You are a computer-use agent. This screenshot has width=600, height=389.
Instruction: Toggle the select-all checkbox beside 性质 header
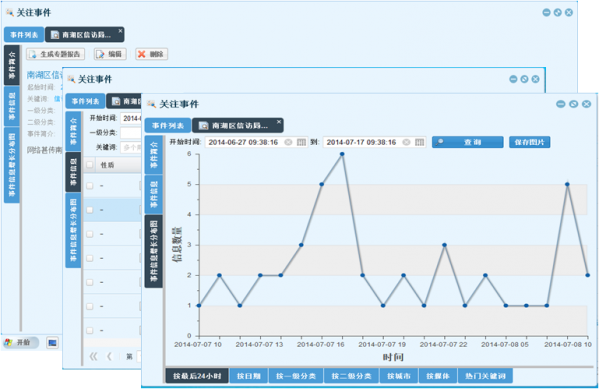tap(90, 165)
